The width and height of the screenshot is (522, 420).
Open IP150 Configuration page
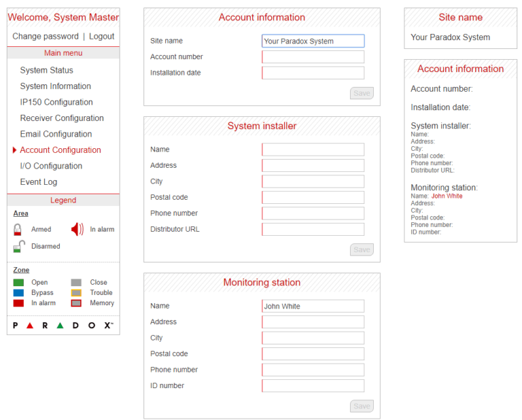pos(56,102)
